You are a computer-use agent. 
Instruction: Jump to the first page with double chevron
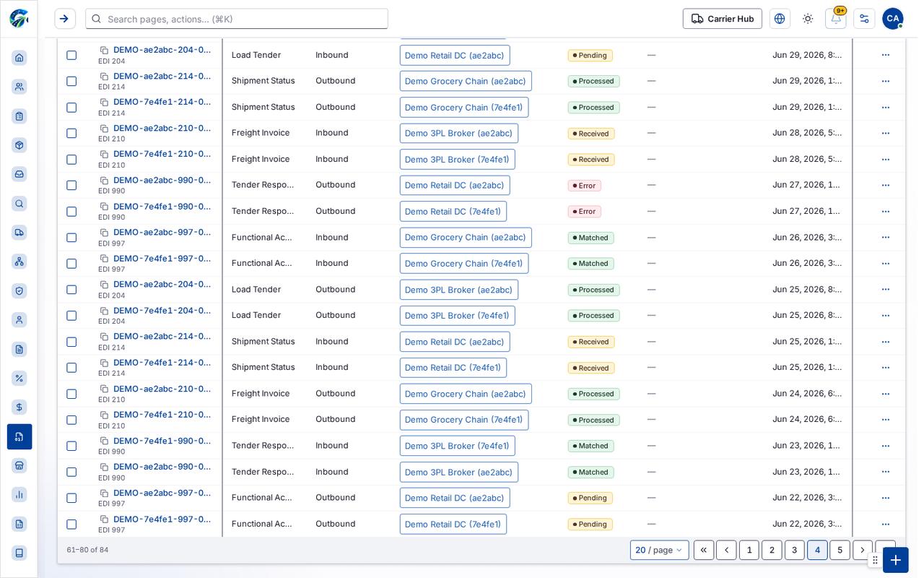pos(704,550)
